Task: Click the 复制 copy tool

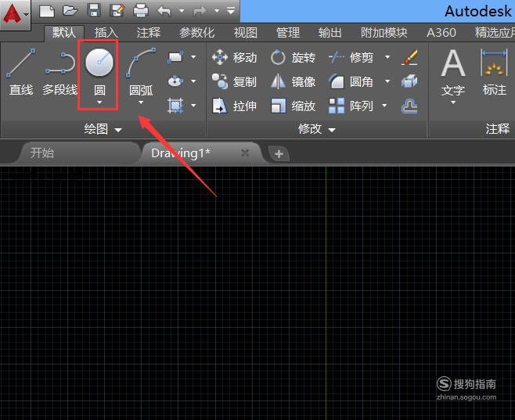Action: 234,81
